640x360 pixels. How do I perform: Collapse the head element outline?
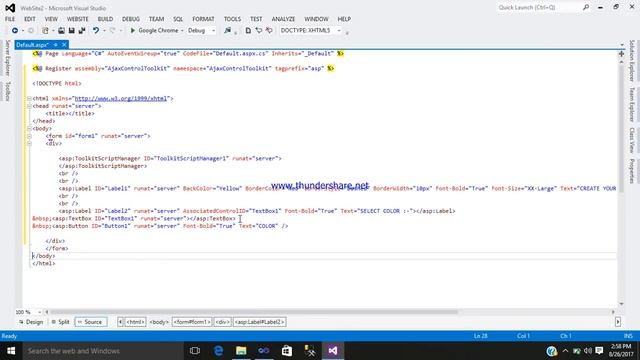(29, 106)
